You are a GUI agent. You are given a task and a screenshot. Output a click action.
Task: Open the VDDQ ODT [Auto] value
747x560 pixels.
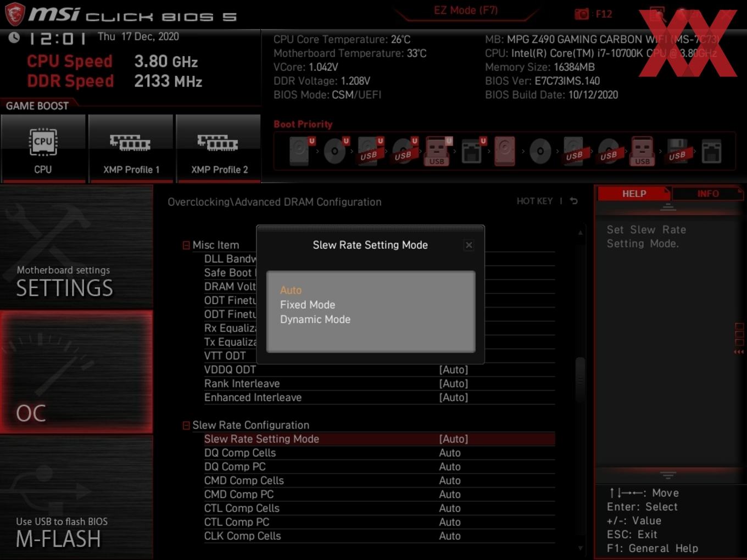pos(454,370)
